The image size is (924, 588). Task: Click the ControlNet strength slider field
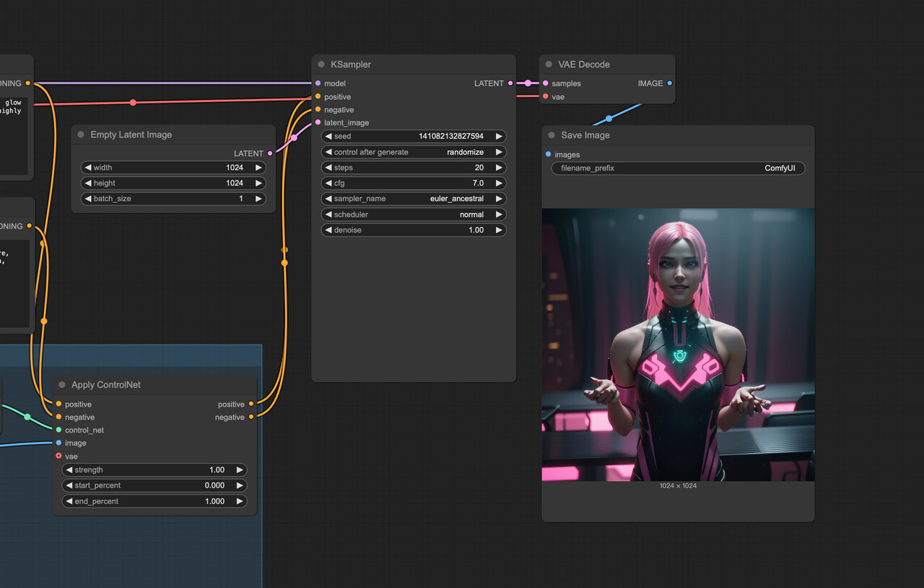coord(154,470)
